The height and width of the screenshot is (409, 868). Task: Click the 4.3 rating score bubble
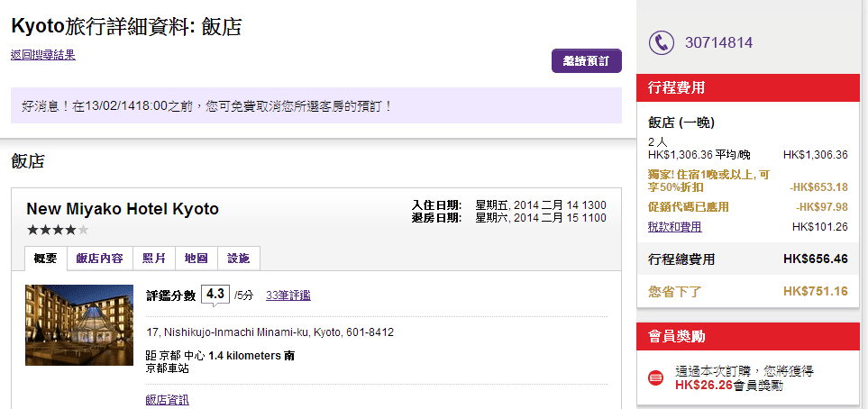tap(215, 295)
